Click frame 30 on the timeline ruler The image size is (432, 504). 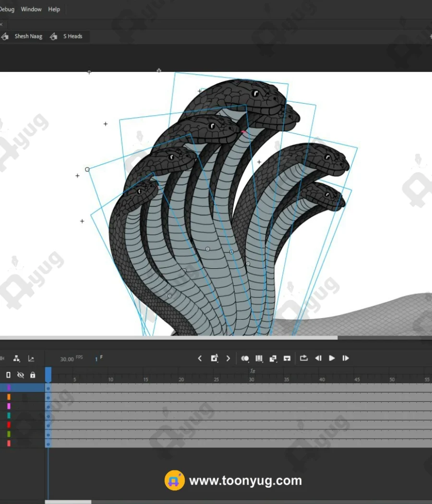point(252,379)
